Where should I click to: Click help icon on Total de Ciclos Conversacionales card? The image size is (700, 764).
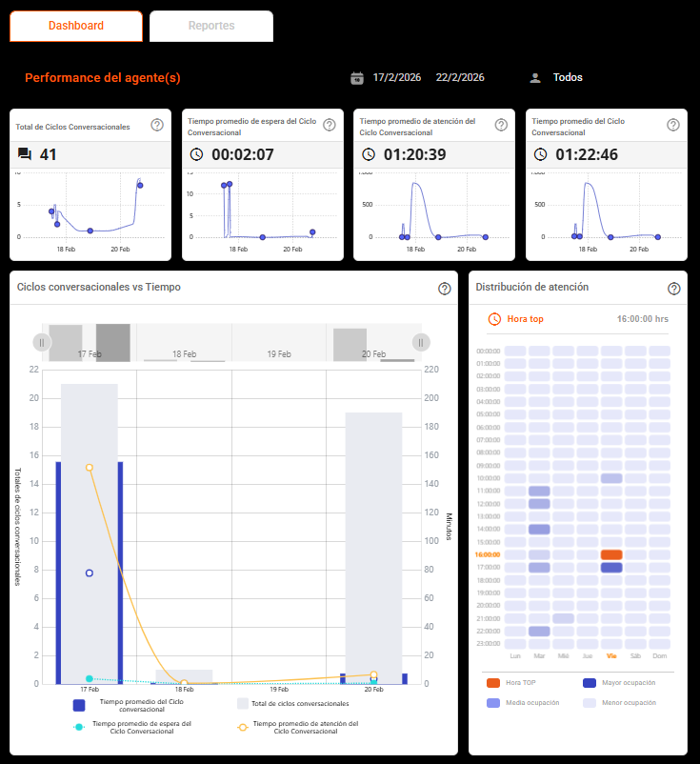point(157,125)
